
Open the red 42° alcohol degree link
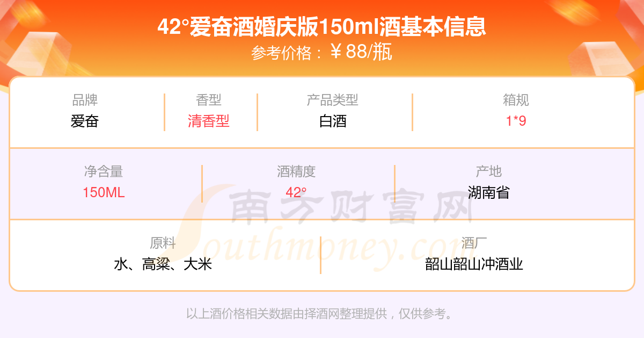(296, 192)
